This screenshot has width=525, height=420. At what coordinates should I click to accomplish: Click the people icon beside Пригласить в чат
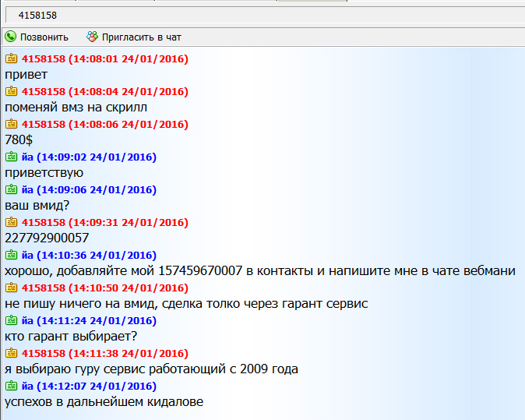pos(93,37)
